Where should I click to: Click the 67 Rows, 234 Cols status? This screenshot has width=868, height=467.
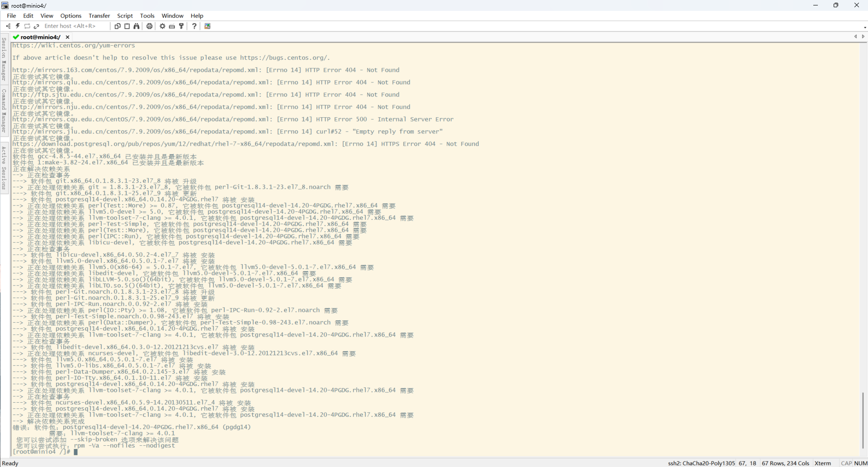[x=785, y=463]
